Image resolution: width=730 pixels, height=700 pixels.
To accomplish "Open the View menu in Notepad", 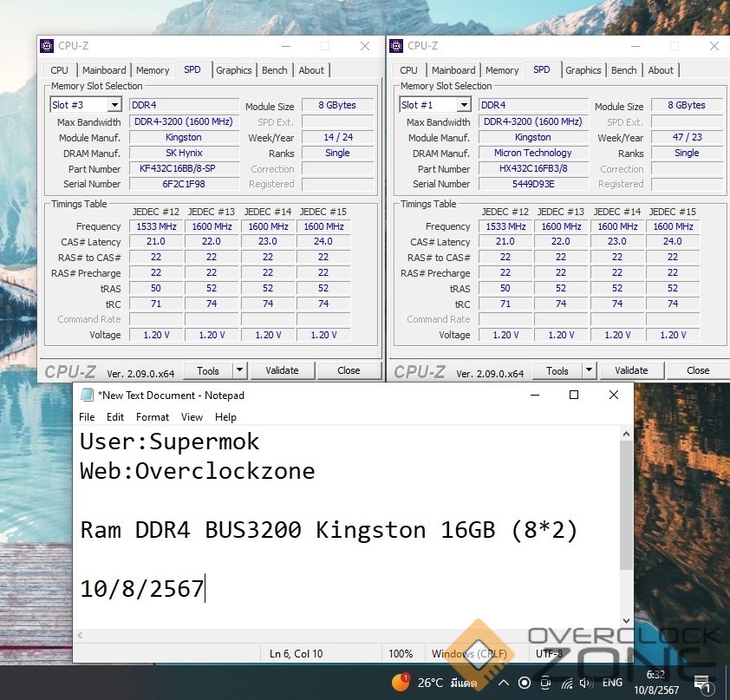I will [192, 417].
